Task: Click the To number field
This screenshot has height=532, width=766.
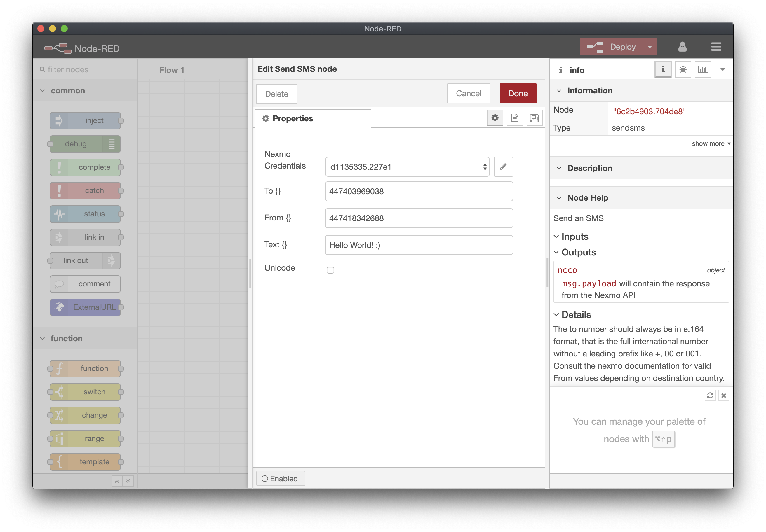Action: (x=419, y=191)
